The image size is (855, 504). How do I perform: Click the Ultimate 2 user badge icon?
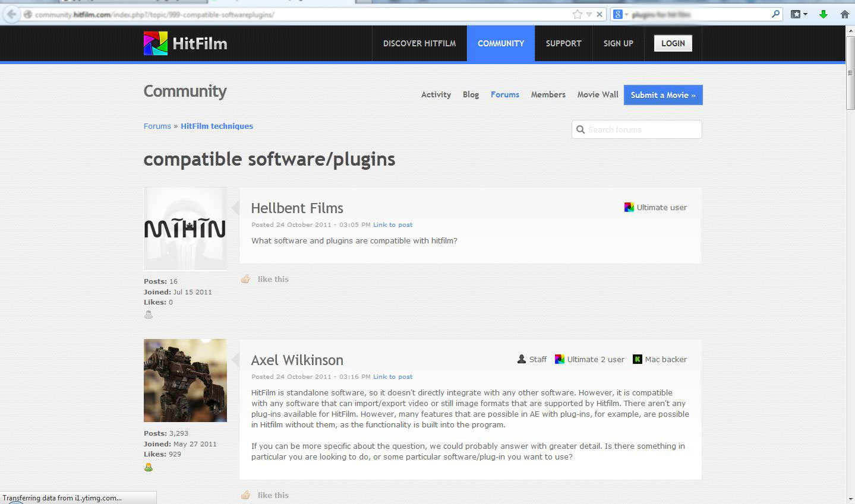tap(560, 359)
